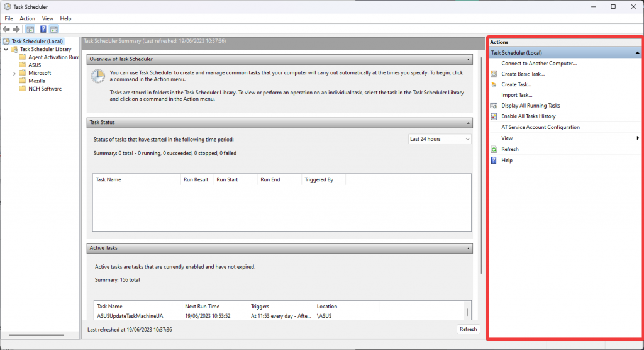Click the green Refresh icon in Actions
Viewport: 644px width, 350px height.
[494, 149]
